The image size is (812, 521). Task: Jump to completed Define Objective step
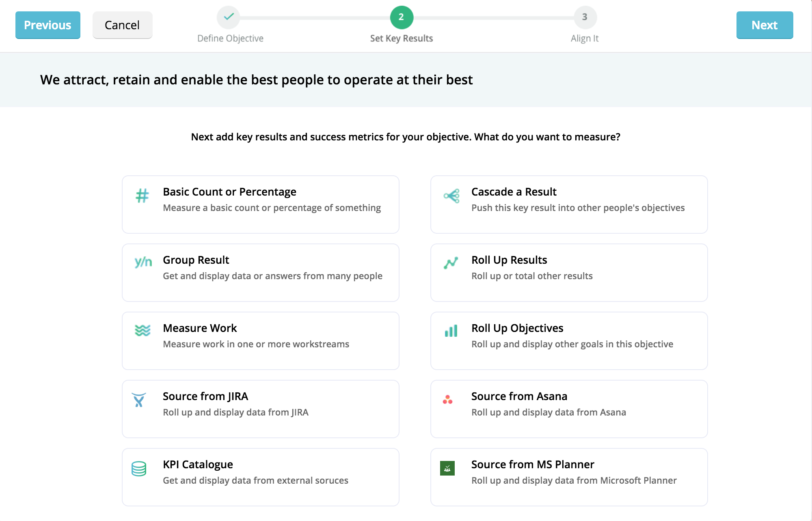point(229,17)
